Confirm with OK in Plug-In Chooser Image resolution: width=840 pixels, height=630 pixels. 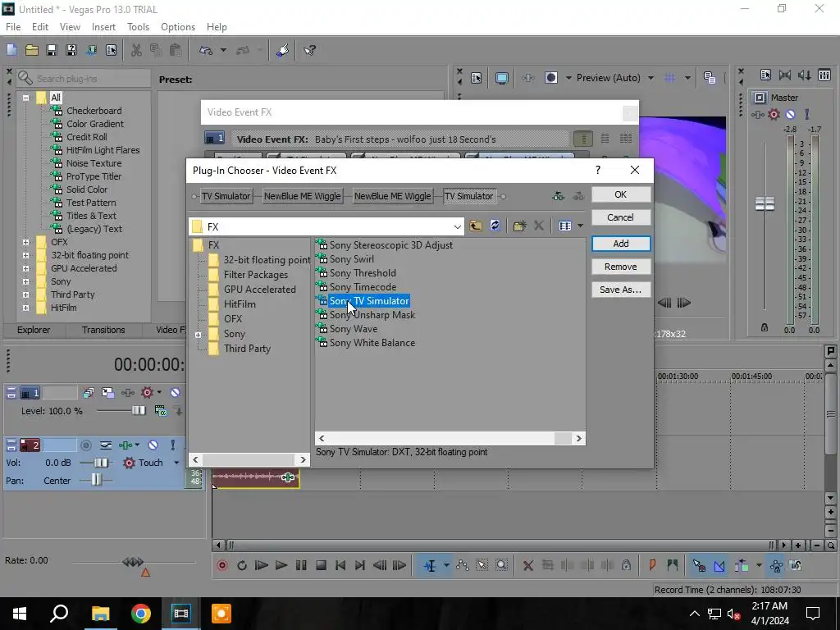point(621,194)
